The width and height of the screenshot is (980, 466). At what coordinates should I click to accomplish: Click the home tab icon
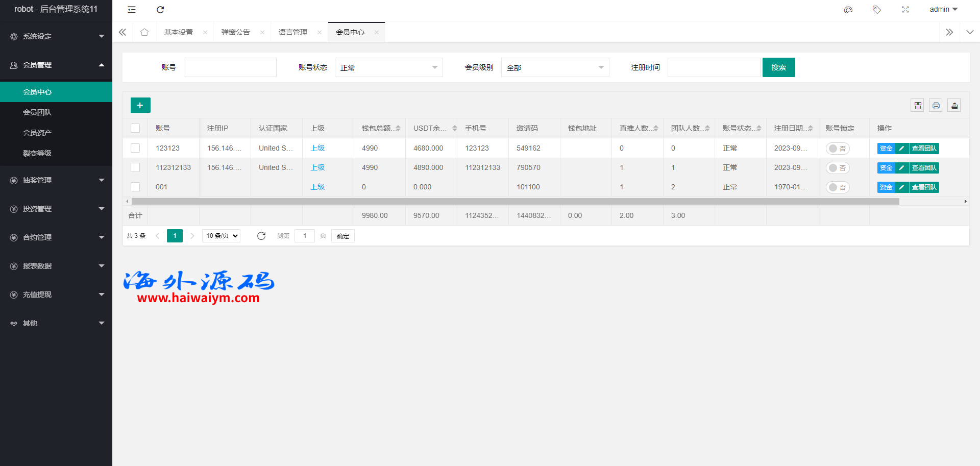[144, 32]
